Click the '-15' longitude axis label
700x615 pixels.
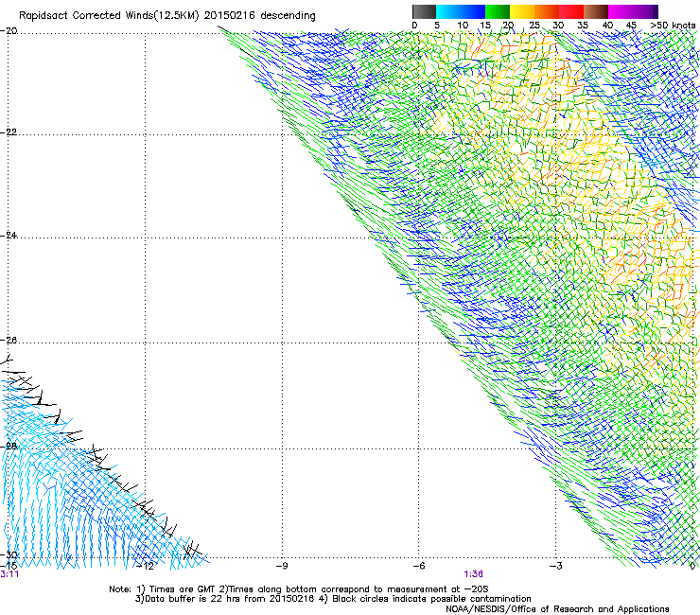pos(9,566)
